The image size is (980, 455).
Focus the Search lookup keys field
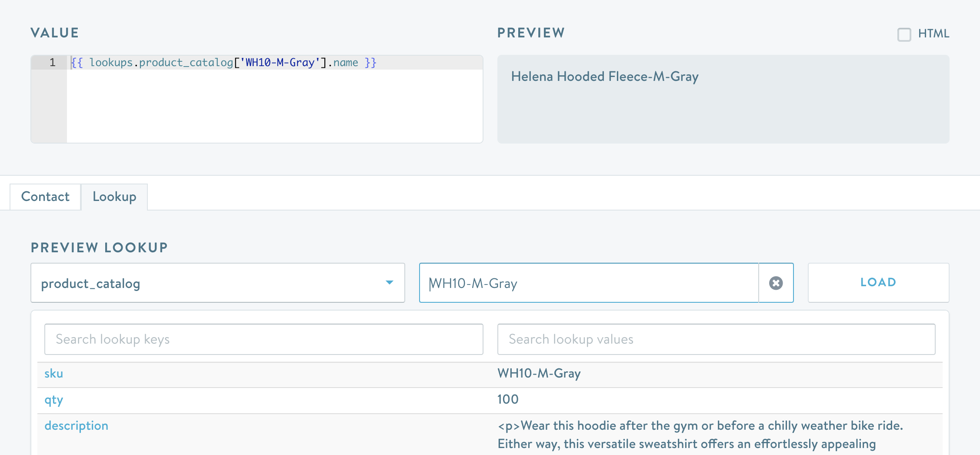264,339
